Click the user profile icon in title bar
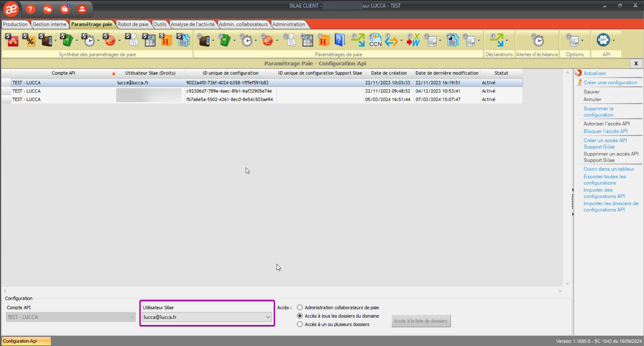Screen dimensions: 644x346 tap(82, 9)
